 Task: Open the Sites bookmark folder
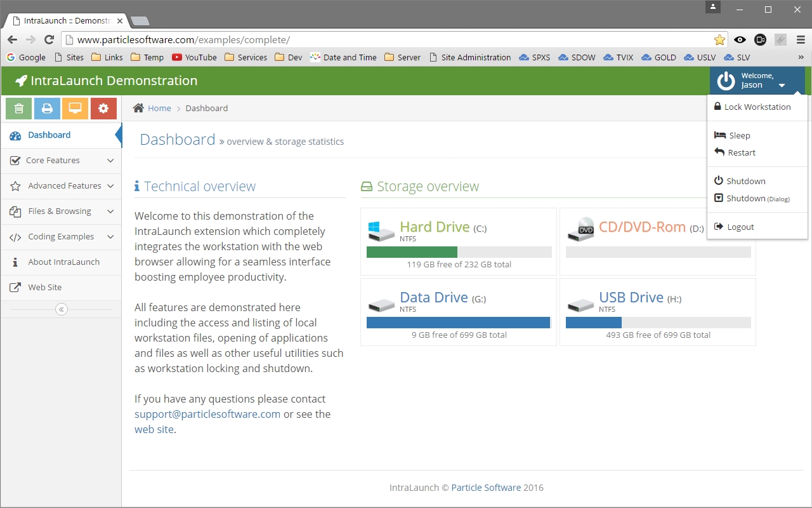[69, 57]
